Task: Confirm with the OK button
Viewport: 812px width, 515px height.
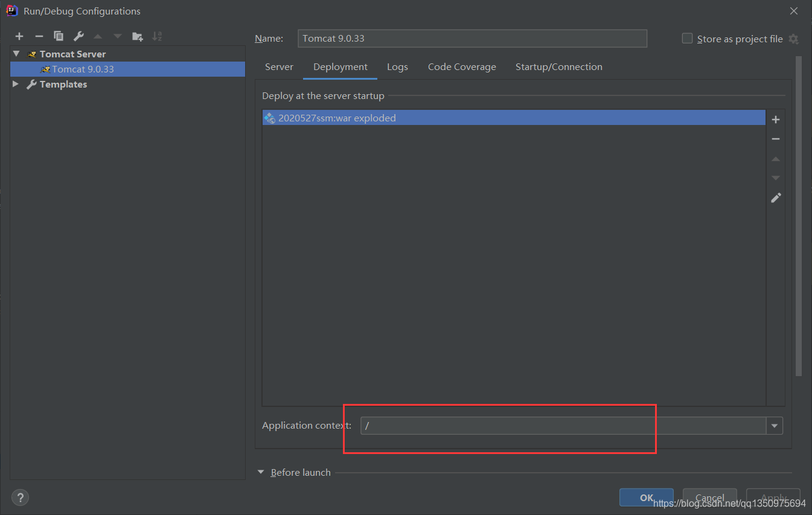Action: 647,497
